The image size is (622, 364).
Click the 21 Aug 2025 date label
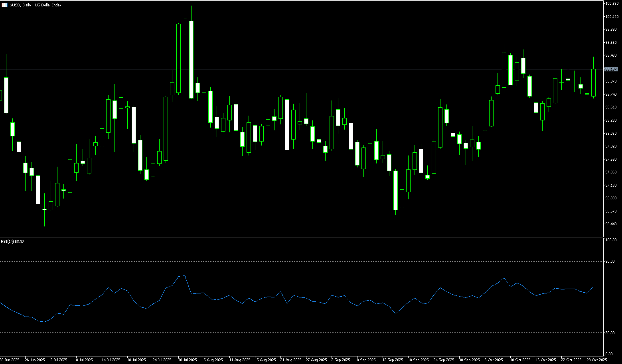click(x=290, y=360)
